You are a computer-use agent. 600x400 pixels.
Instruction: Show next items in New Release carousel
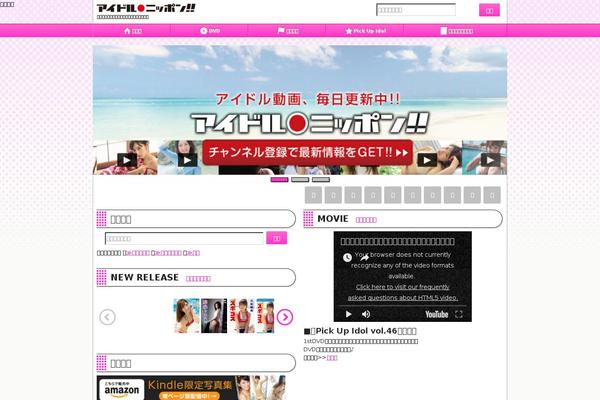click(x=285, y=317)
